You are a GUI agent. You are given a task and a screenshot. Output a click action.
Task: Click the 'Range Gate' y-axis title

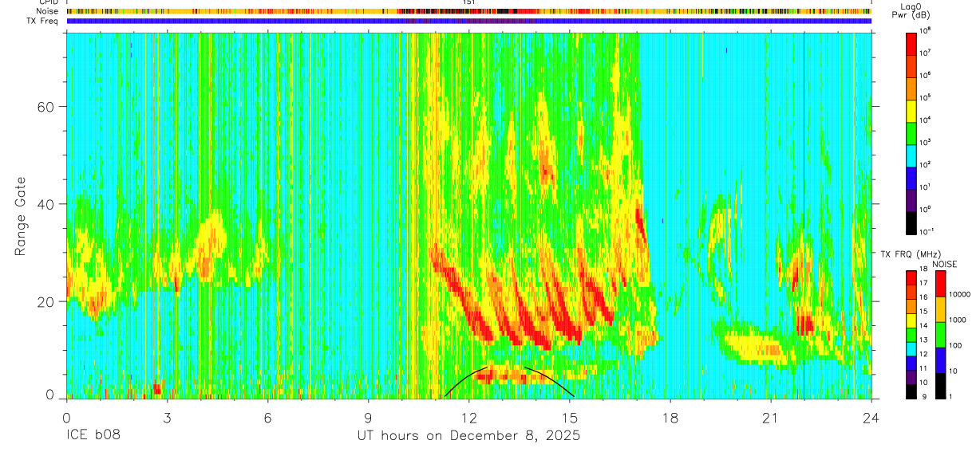coord(20,215)
